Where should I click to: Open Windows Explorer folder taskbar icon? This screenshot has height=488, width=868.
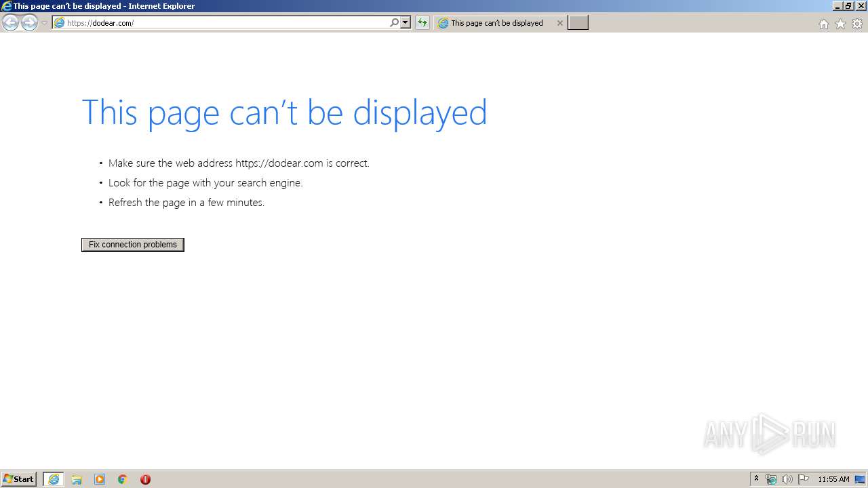[x=77, y=479]
